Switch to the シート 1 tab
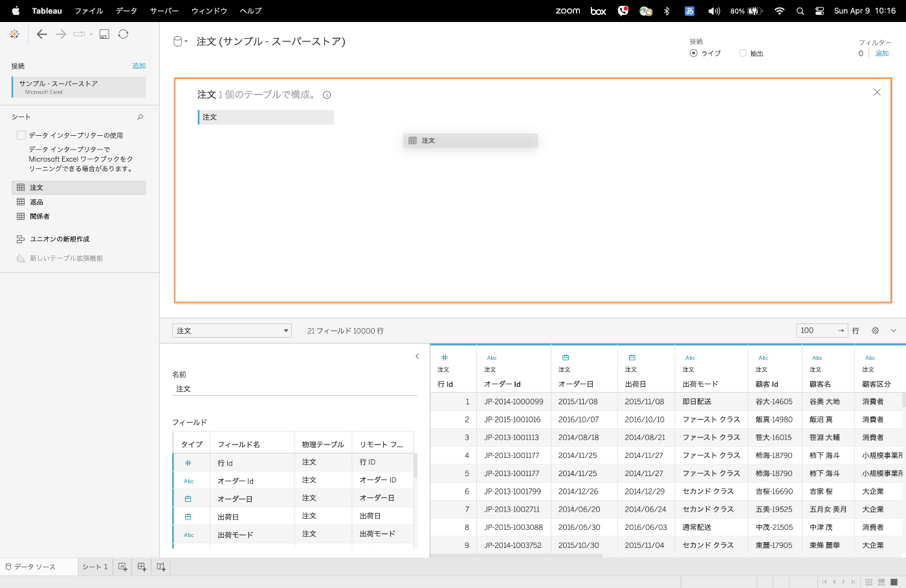Screen dimensions: 906x588 [x=95, y=567]
